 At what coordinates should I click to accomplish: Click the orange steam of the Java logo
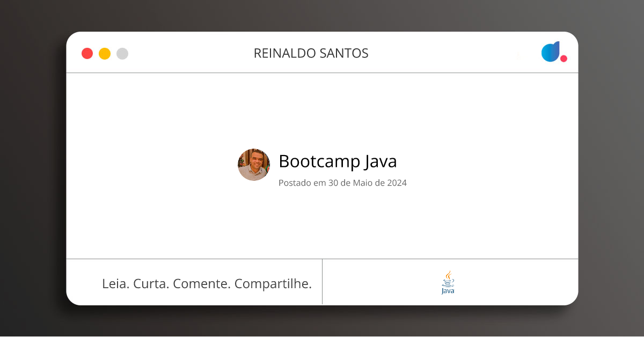(x=447, y=274)
